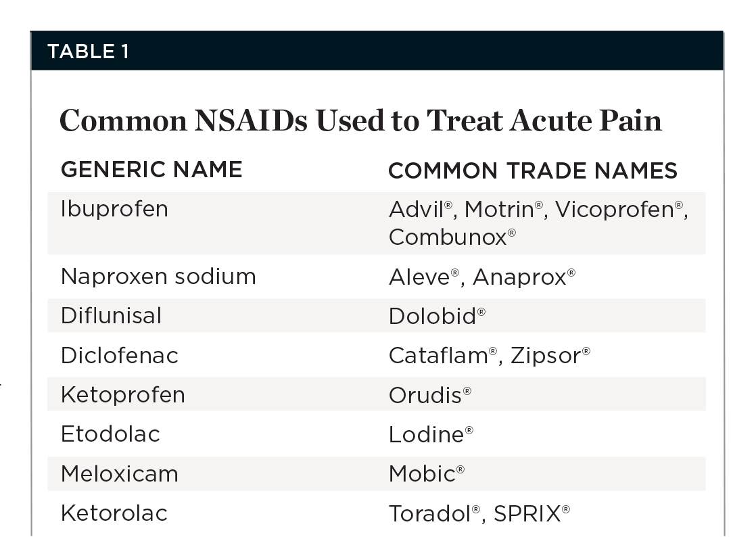This screenshot has width=756, height=537.
Task: Select the Dolobid trade name
Action: pos(433,317)
